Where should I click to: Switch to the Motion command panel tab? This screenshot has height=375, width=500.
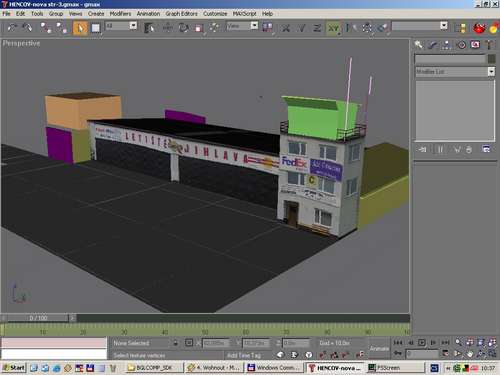[x=461, y=45]
